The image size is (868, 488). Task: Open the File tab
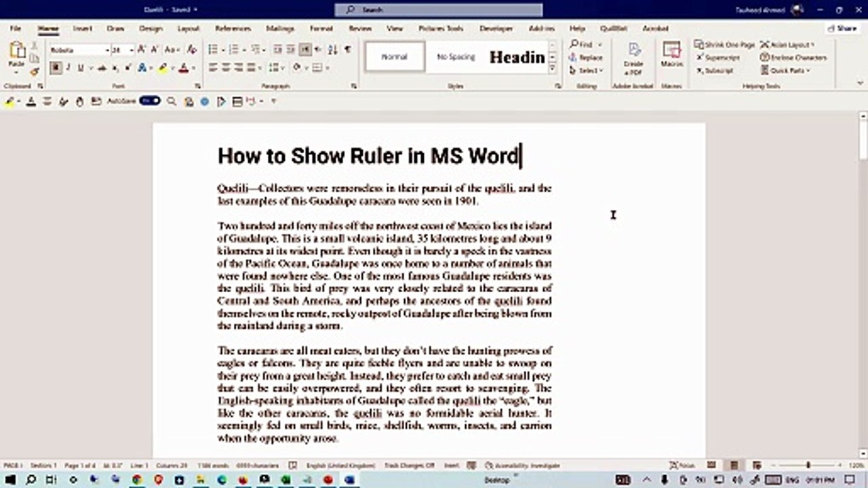(x=15, y=28)
